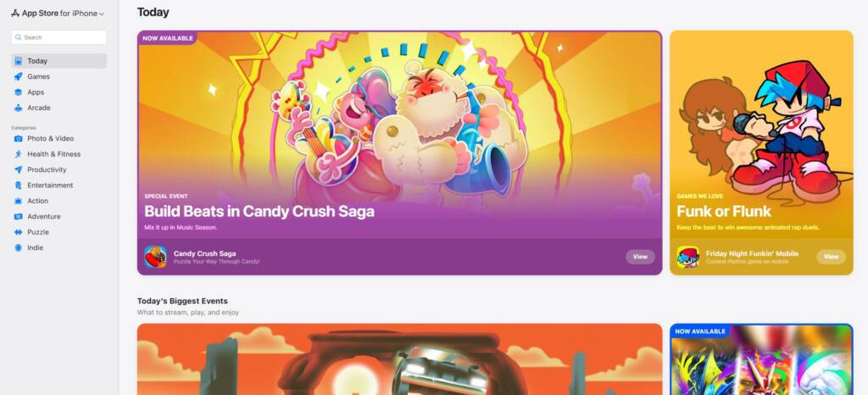Click the Puzzle category icon
Viewport: 868px width, 395px height.
[x=19, y=232]
